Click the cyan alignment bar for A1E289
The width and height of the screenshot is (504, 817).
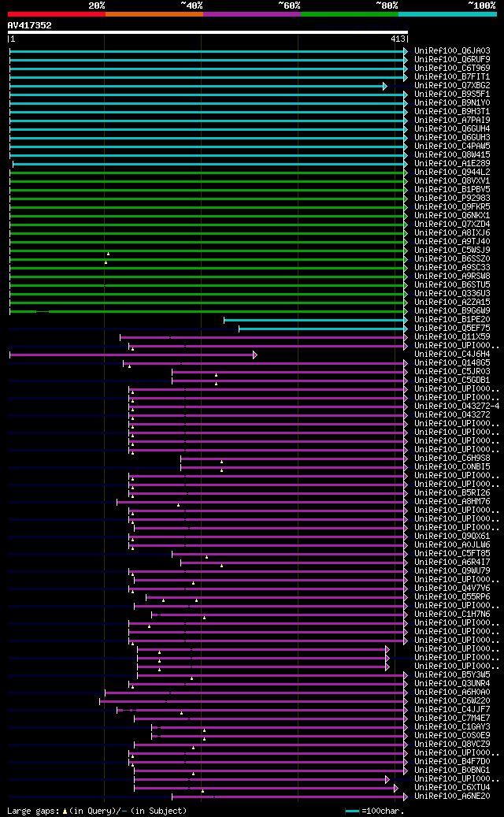[209, 164]
